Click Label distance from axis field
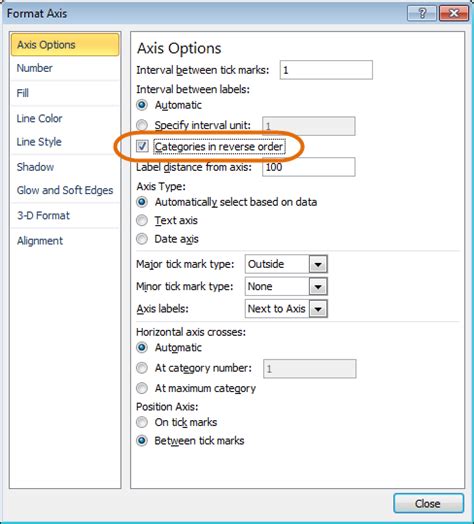474x524 pixels. tap(309, 167)
